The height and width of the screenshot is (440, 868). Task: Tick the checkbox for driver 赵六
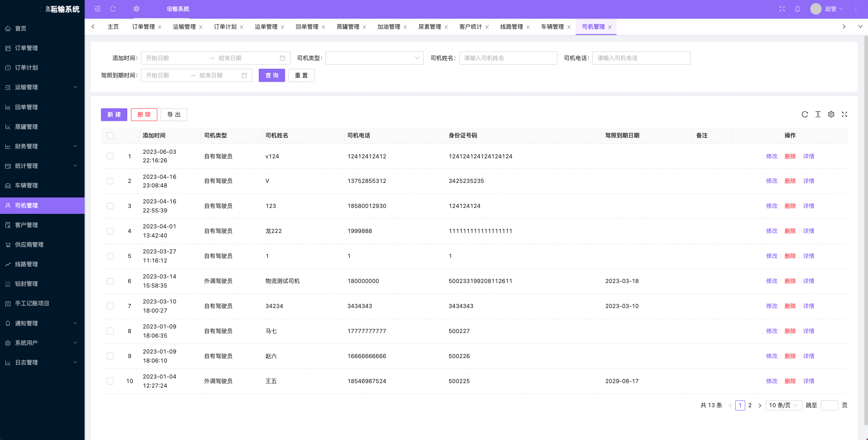pos(110,356)
